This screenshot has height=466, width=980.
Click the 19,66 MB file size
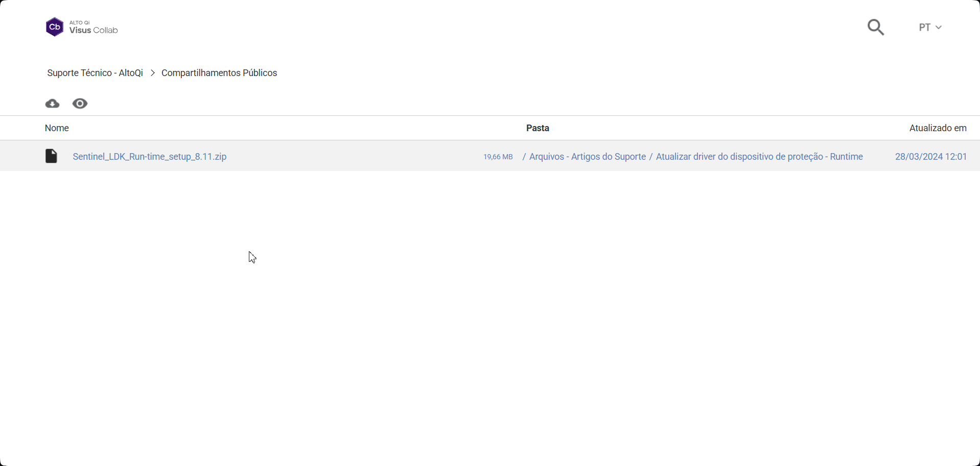(498, 157)
